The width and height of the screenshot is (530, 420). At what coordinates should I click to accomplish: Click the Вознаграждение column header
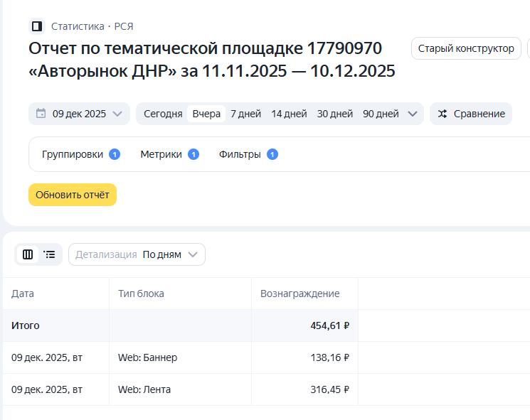[x=300, y=294]
